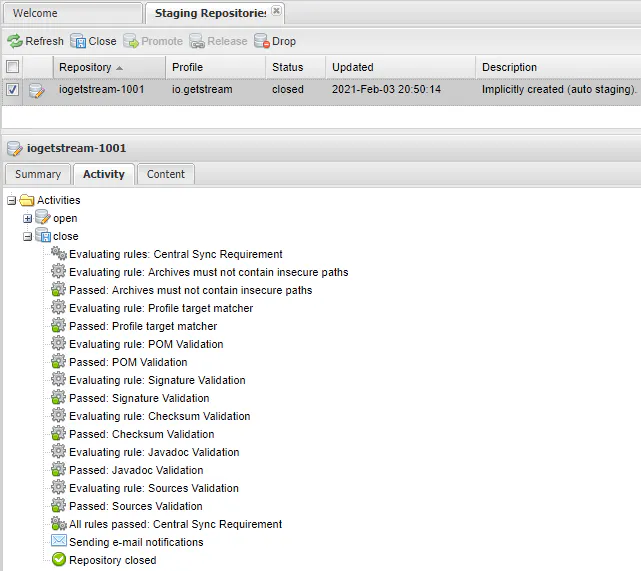This screenshot has width=641, height=571.
Task: Select All rules passed: Central Sync Requirement text
Action: coord(176,524)
